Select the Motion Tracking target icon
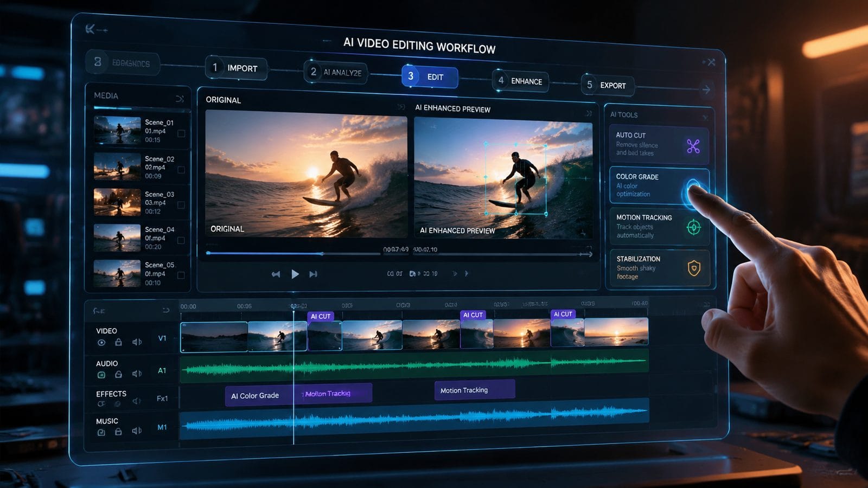868x488 pixels. click(x=693, y=227)
